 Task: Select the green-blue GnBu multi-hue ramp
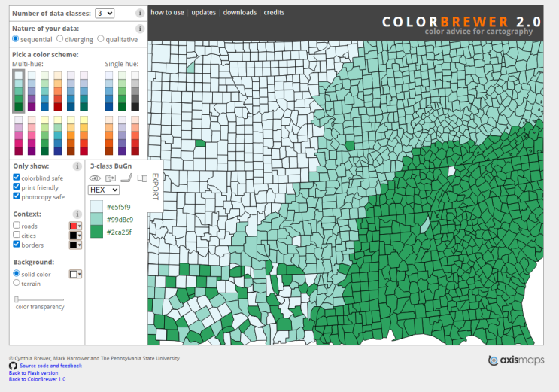(44, 91)
